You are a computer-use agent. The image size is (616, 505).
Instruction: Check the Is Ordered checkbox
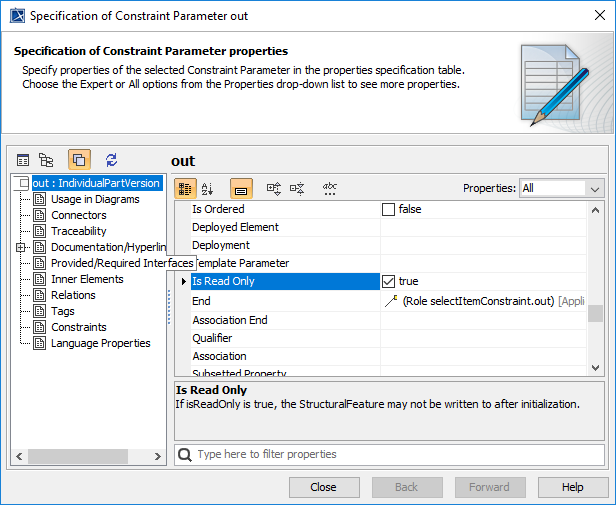(x=389, y=210)
